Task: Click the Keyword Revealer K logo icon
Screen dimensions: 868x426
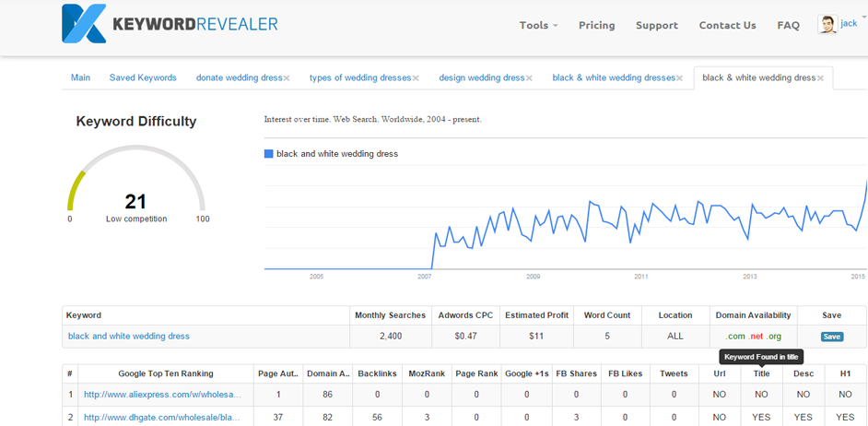Action: [x=84, y=23]
